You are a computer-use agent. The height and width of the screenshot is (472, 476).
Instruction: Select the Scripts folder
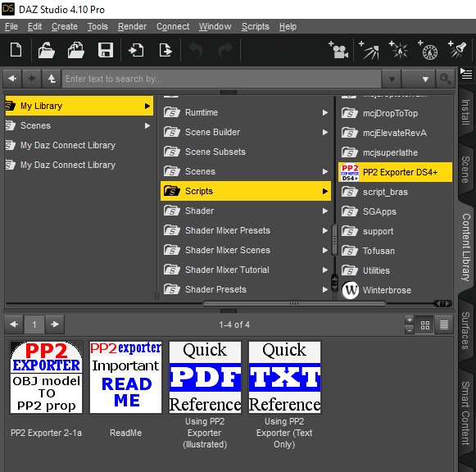(x=246, y=191)
